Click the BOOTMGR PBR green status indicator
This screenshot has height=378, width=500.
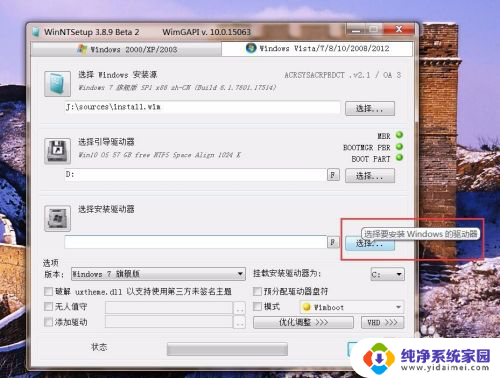tap(399, 146)
